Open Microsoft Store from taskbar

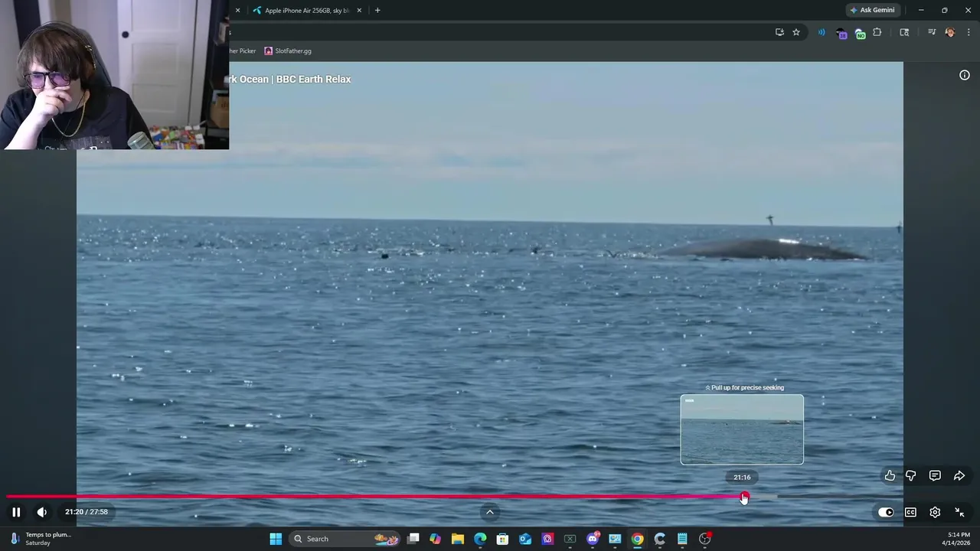(x=502, y=539)
